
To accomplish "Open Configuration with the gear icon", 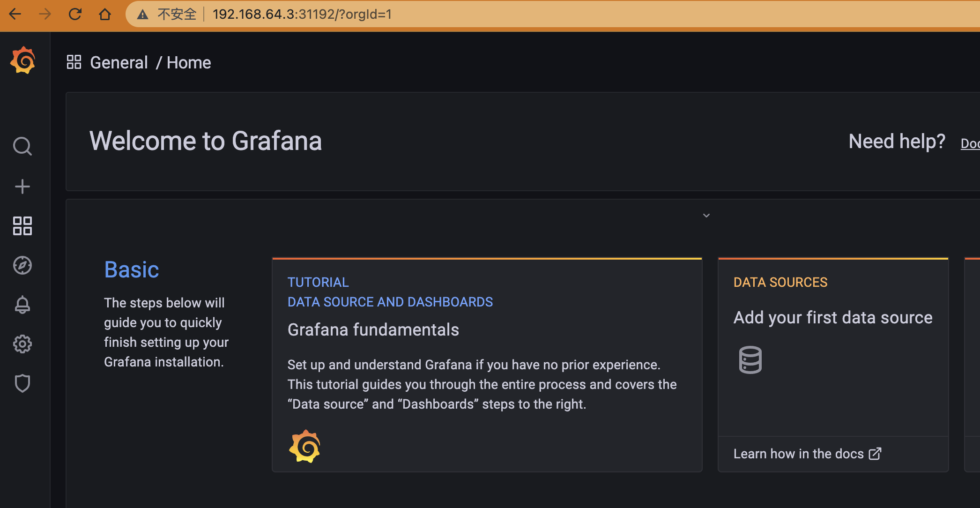I will [22, 344].
